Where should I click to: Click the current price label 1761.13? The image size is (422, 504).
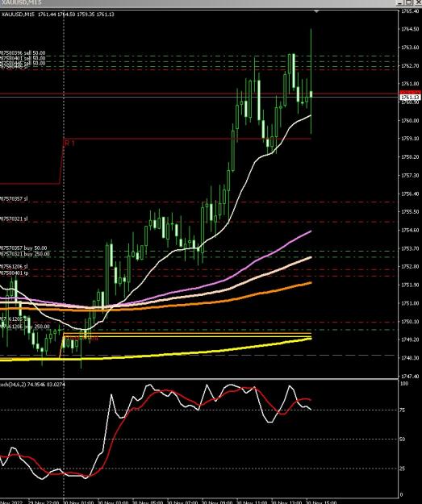click(x=411, y=97)
